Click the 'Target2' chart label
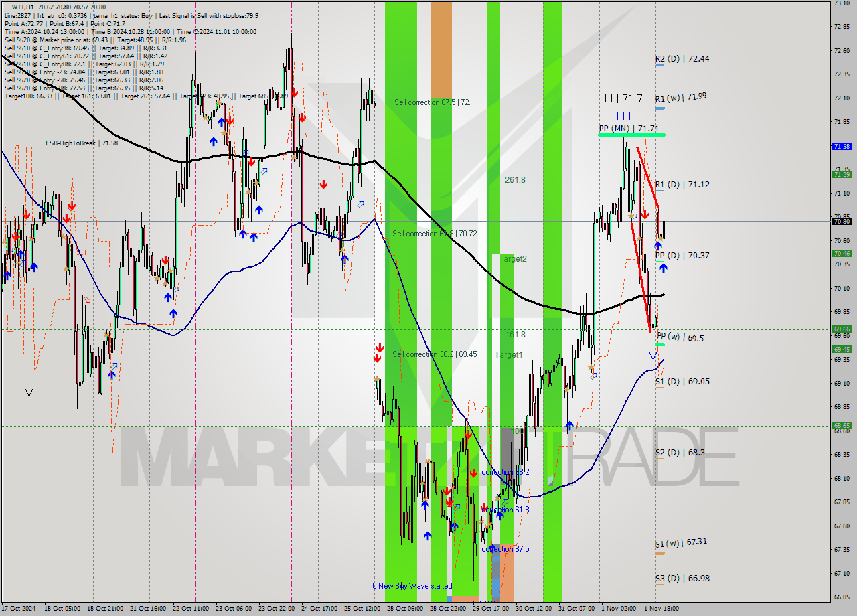Viewport: 857px width, 616px height. coord(513,258)
